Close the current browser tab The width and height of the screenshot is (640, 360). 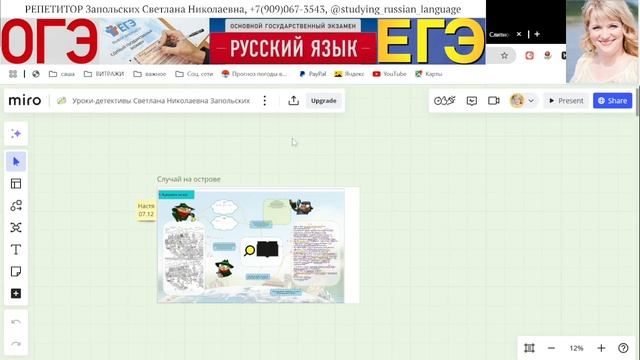[x=519, y=34]
